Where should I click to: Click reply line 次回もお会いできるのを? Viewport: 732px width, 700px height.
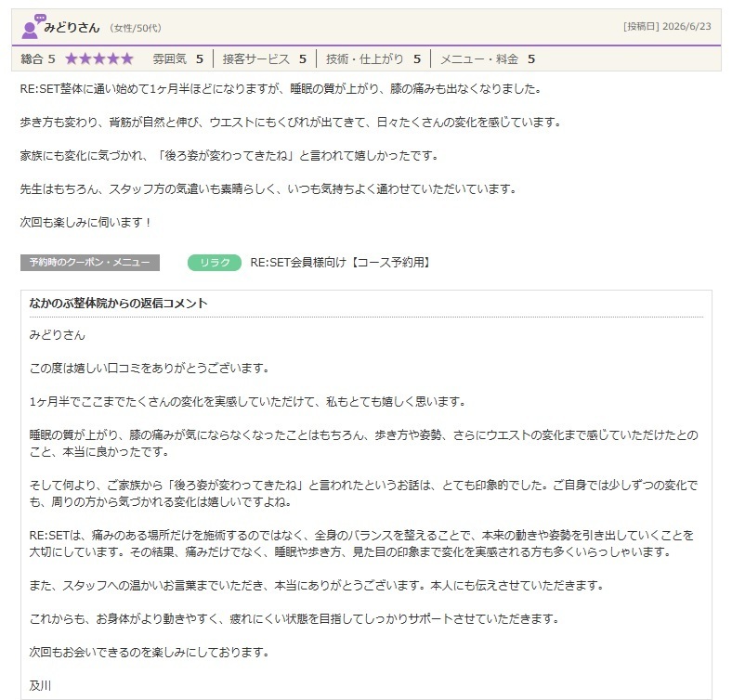150,652
